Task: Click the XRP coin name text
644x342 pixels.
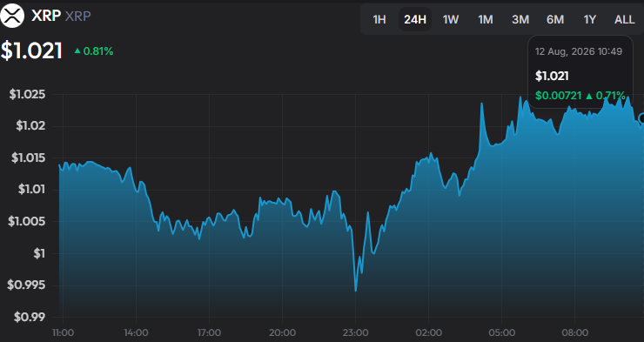Action: [46, 16]
